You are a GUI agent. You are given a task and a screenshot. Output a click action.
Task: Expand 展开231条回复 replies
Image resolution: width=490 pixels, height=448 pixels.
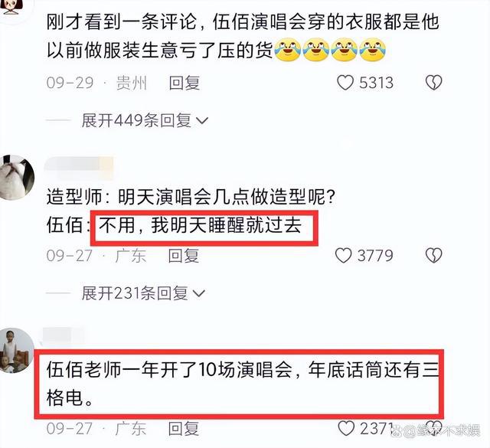point(143,293)
